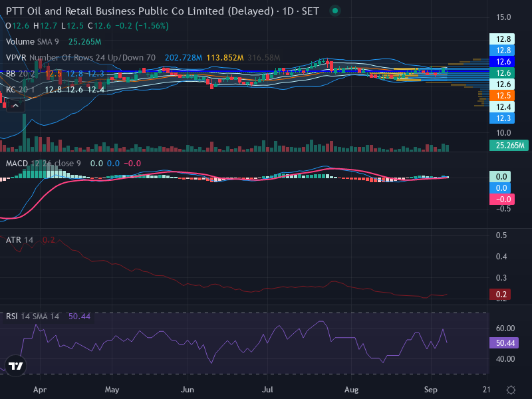Collapse the indicator legend chevron

click(15, 106)
